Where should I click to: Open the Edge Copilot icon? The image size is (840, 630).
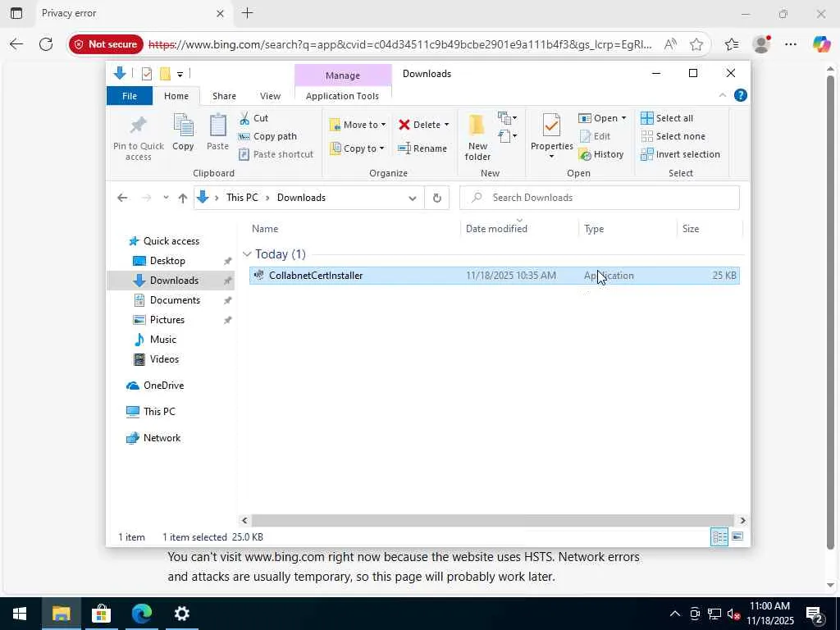click(821, 44)
